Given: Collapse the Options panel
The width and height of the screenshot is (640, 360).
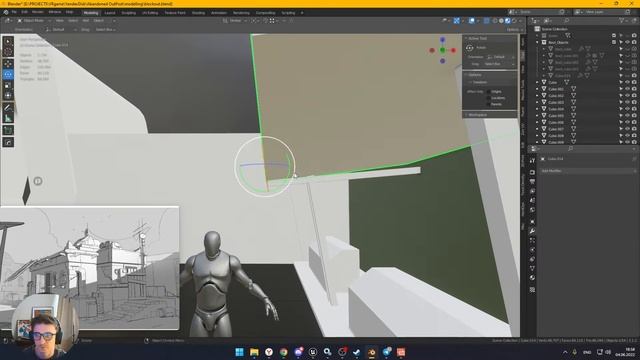Looking at the screenshot, I should (466, 75).
